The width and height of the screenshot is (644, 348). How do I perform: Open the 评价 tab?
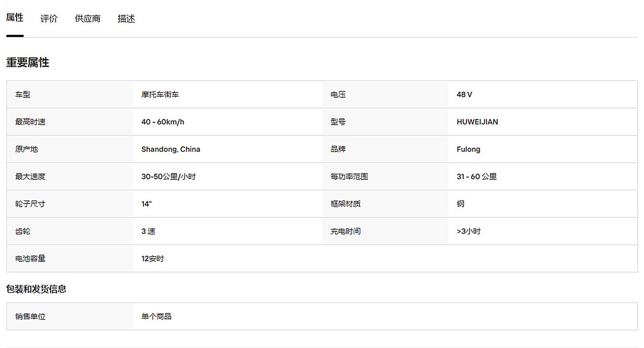tap(49, 19)
